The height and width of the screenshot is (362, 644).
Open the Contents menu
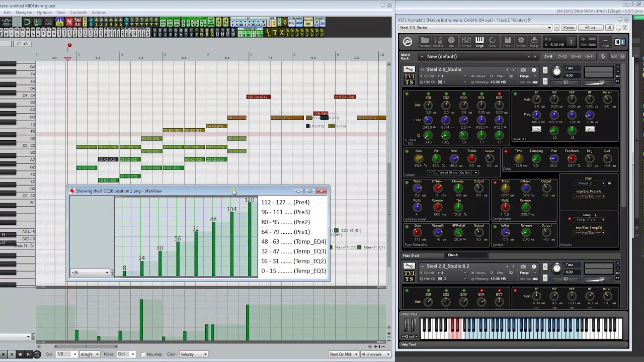coord(78,13)
